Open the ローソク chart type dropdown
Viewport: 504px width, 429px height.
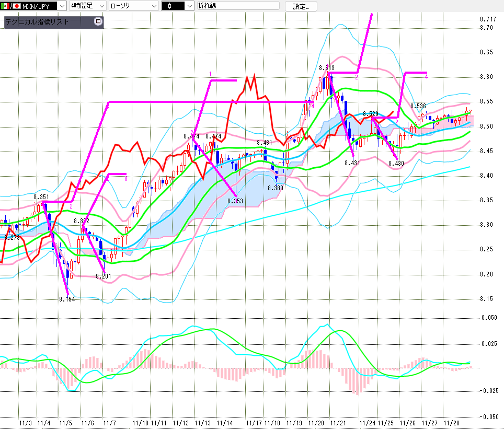tap(153, 6)
